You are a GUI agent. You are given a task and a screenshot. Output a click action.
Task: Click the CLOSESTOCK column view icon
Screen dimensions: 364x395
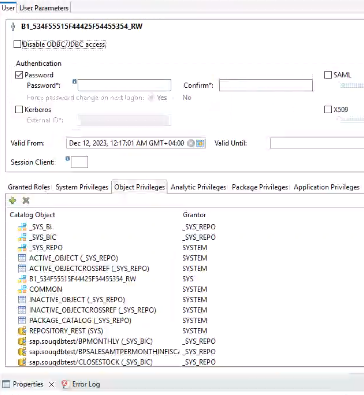click(22, 362)
